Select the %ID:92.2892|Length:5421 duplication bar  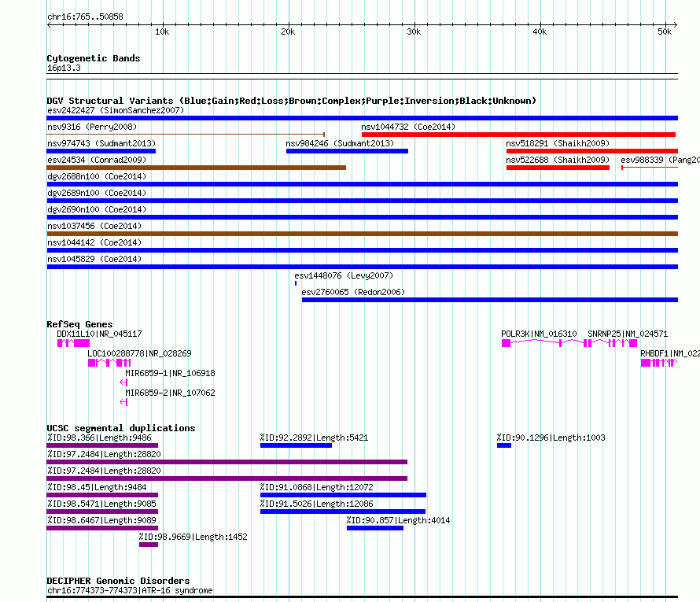(296, 445)
